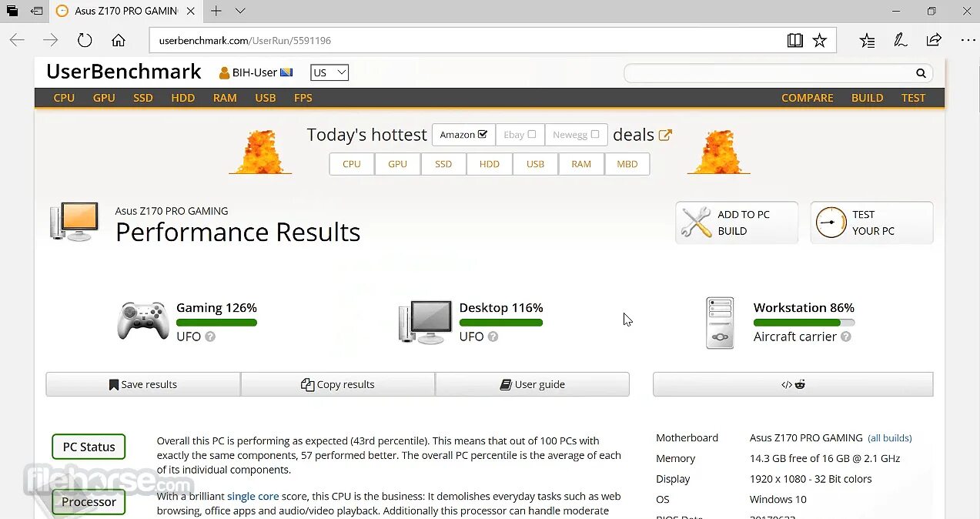Viewport: 980px width, 519px height.
Task: Show tab previews chevron
Action: 240,11
